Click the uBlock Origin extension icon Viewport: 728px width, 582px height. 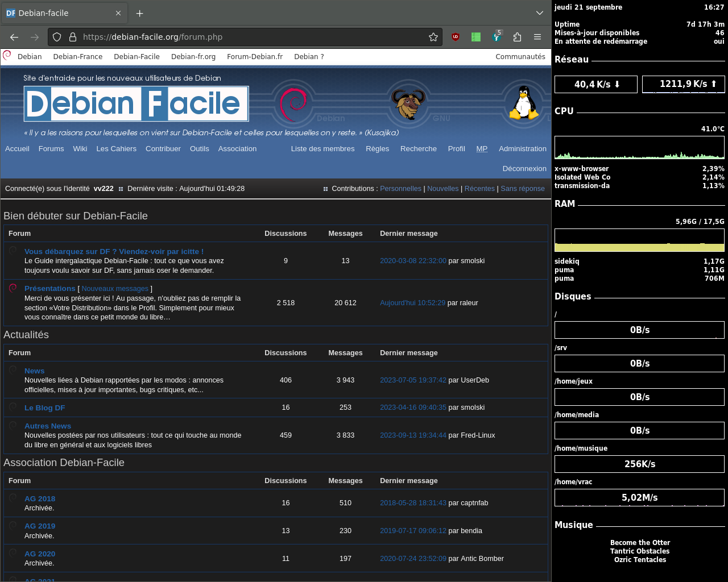(x=455, y=37)
